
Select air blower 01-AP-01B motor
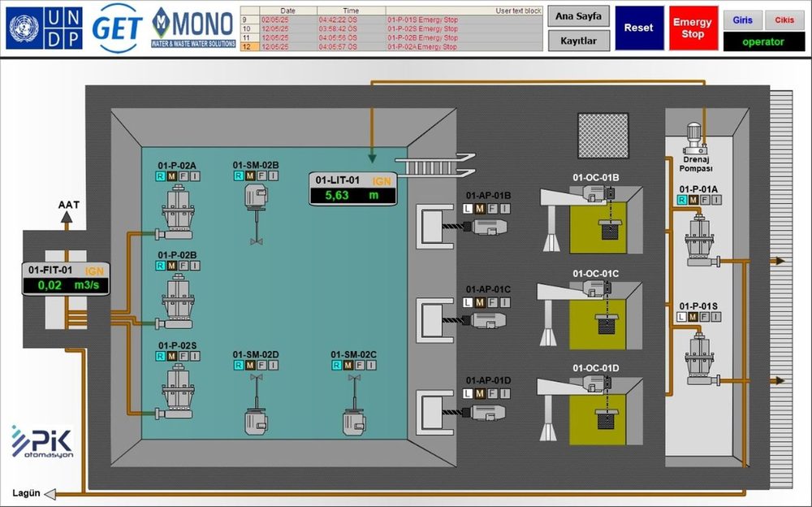click(x=485, y=227)
